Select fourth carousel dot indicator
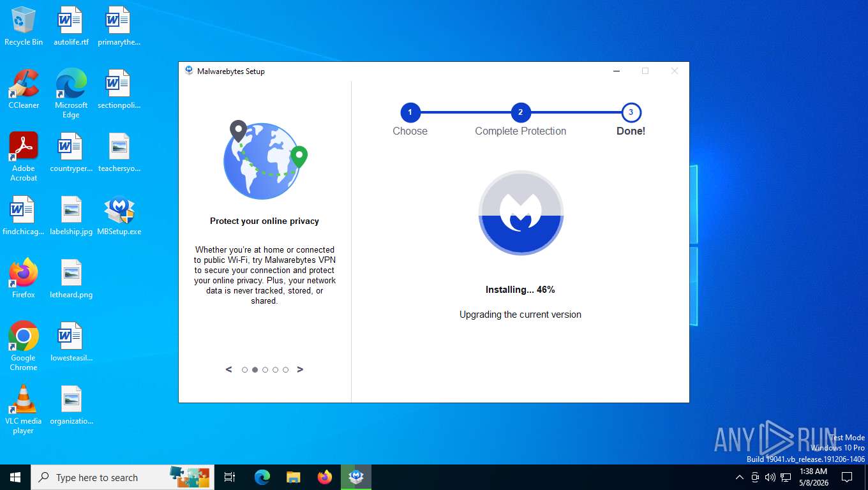868x490 pixels. click(x=275, y=369)
